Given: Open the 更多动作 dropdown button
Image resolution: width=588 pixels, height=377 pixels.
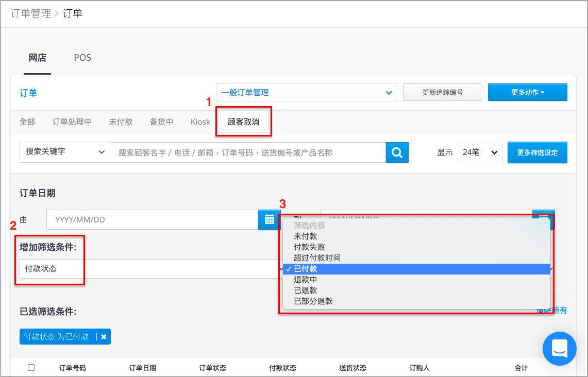Looking at the screenshot, I should point(527,92).
